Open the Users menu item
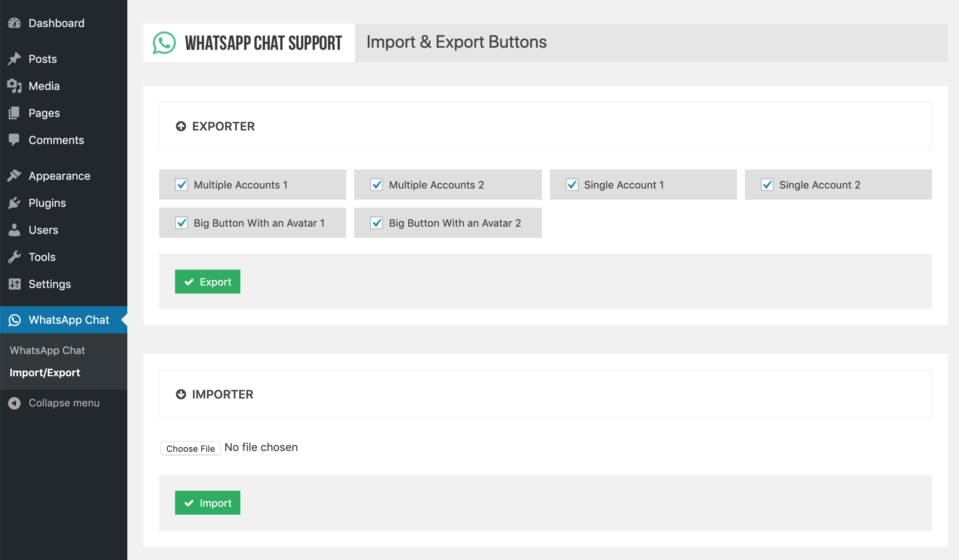This screenshot has width=959, height=560. pos(64,230)
